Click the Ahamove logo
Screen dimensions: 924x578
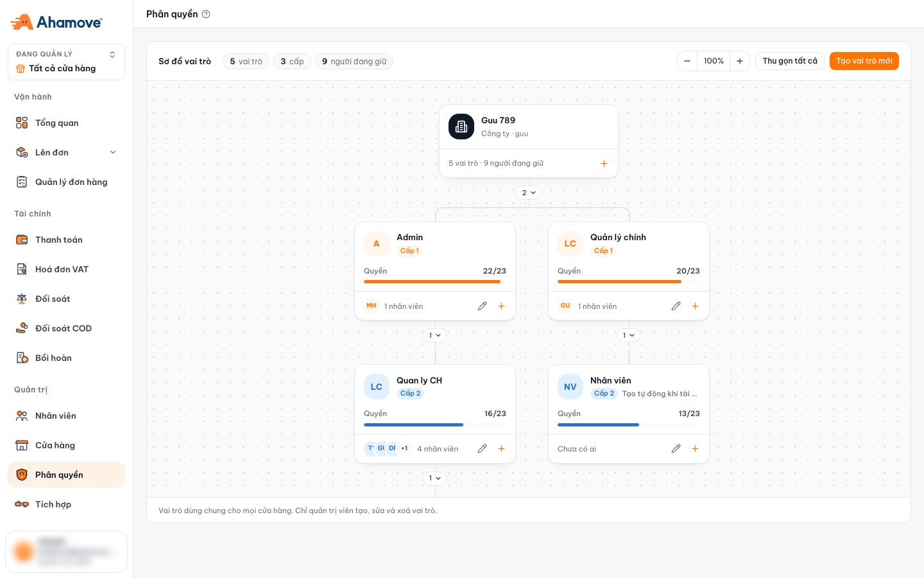[x=56, y=22]
